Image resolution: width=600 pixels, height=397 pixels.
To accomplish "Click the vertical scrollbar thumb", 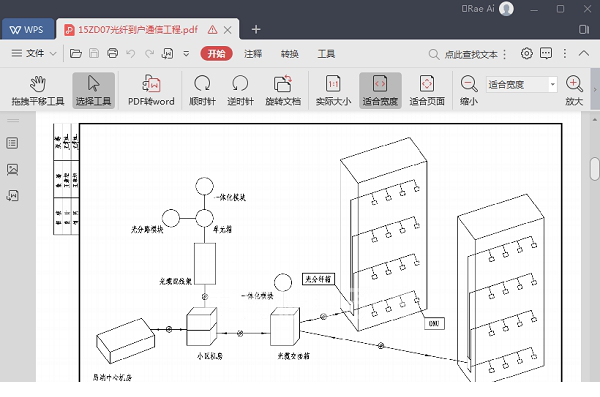I will [x=594, y=168].
